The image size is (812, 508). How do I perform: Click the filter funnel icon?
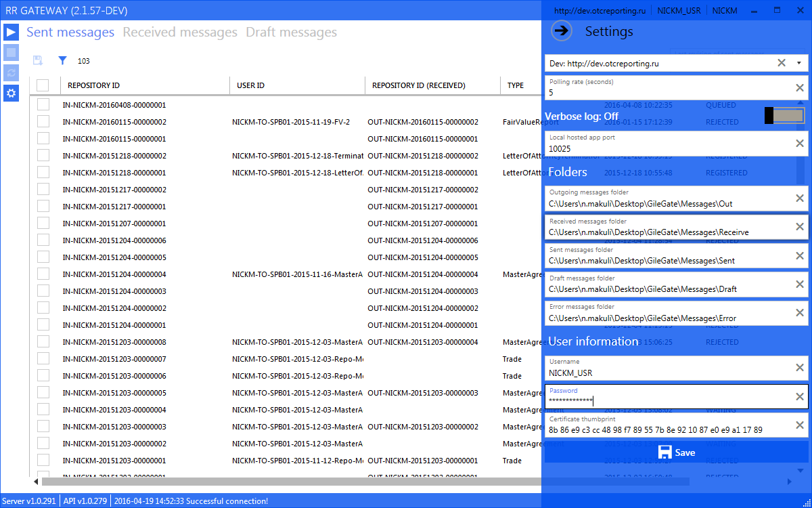tap(62, 60)
